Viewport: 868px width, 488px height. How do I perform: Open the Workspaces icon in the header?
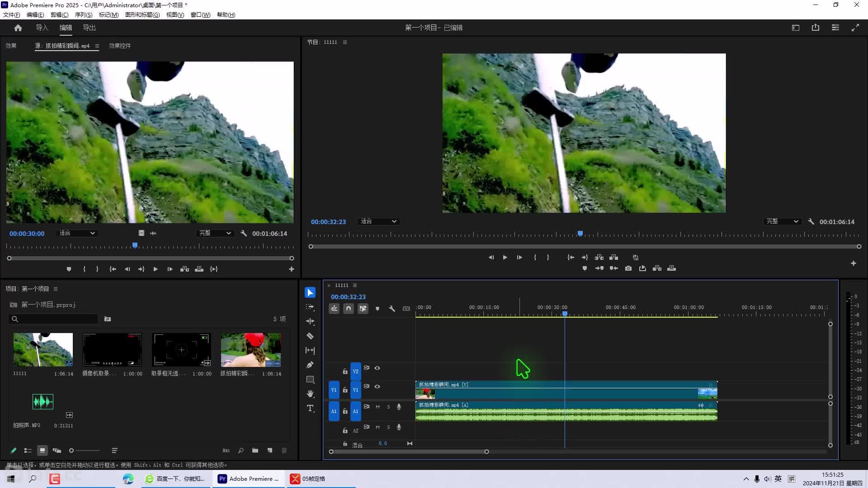tap(796, 28)
